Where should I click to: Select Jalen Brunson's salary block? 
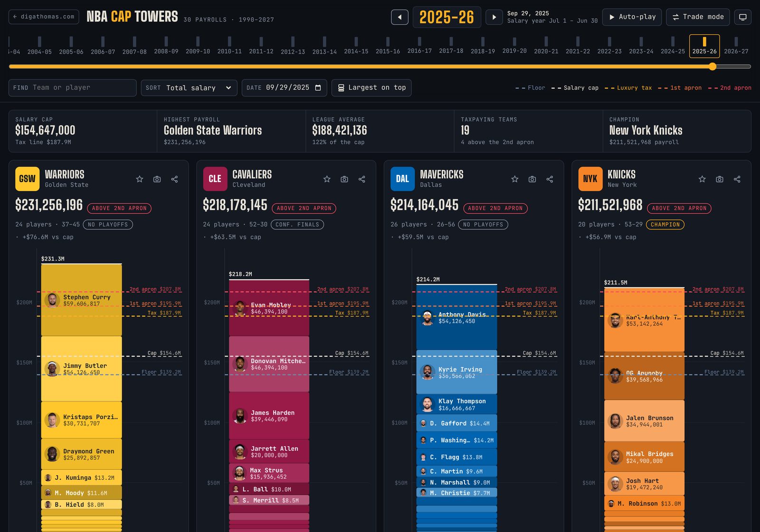[644, 421]
